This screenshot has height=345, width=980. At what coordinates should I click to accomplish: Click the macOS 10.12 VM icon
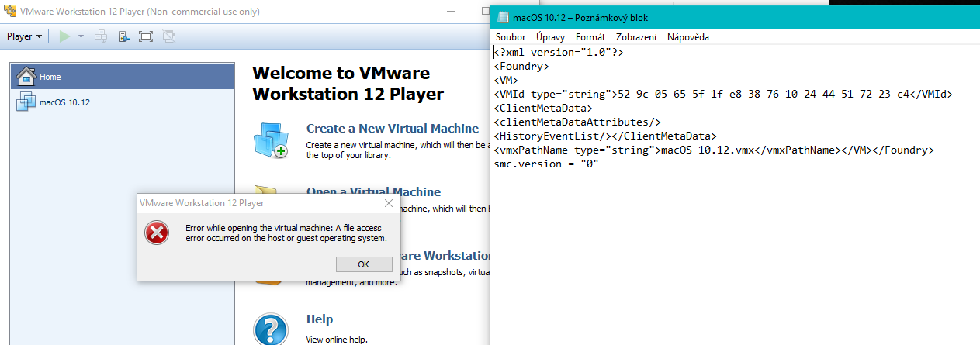coord(26,102)
